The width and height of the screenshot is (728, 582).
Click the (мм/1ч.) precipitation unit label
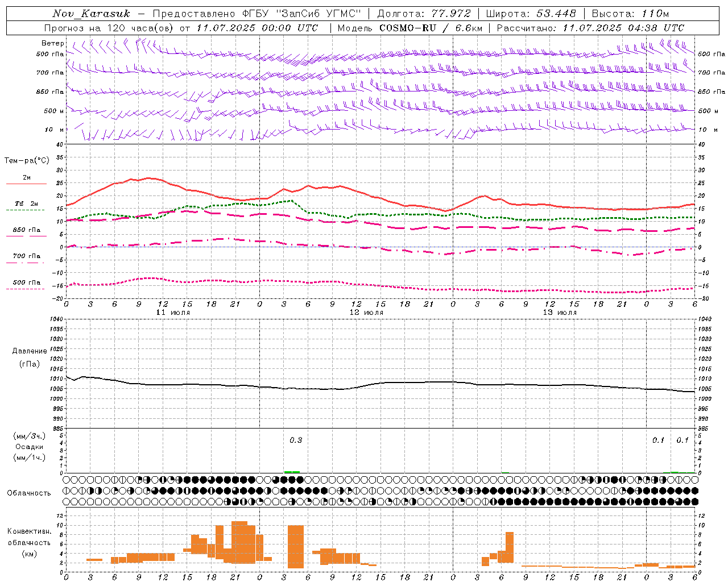pyautogui.click(x=30, y=458)
